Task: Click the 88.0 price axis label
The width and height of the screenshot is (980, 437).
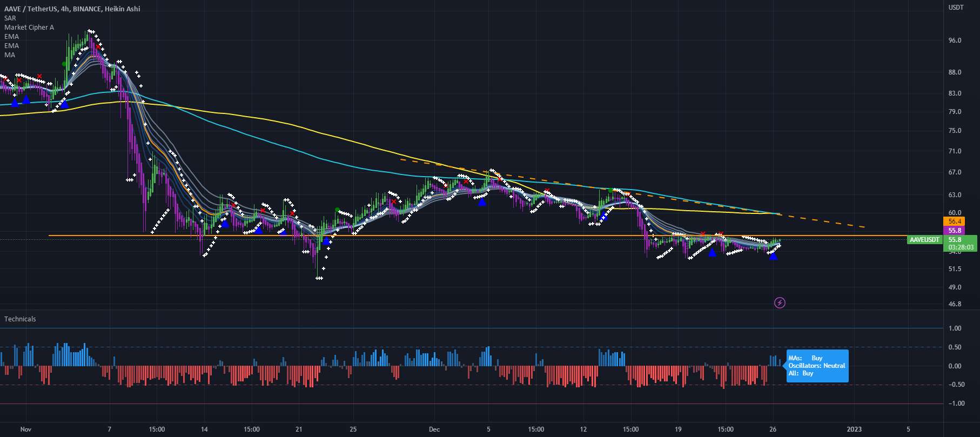Action: coord(955,72)
